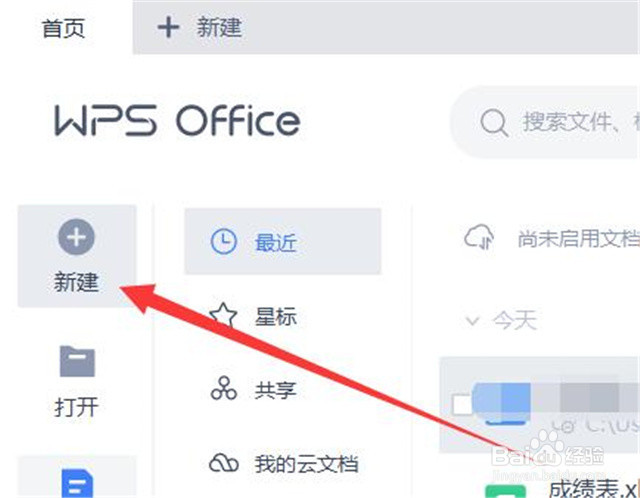Click 尚未启用文档 cloud notice text
Screen dimensions: 640x498
click(x=578, y=239)
